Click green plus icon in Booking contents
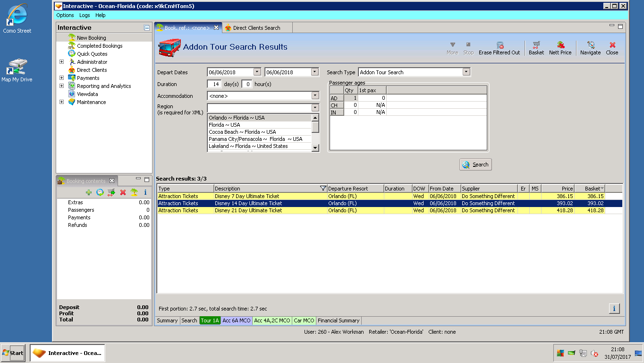The height and width of the screenshot is (363, 644). tap(89, 192)
